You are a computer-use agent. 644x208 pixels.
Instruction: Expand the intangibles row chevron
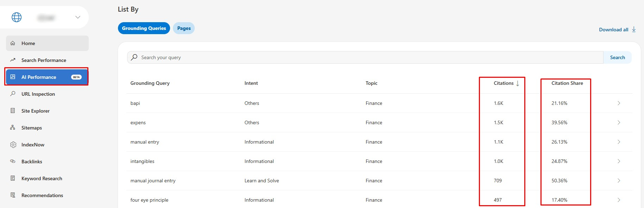pyautogui.click(x=619, y=161)
